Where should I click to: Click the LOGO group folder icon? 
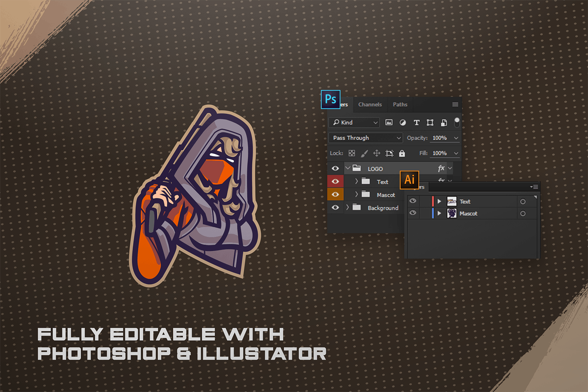point(357,168)
